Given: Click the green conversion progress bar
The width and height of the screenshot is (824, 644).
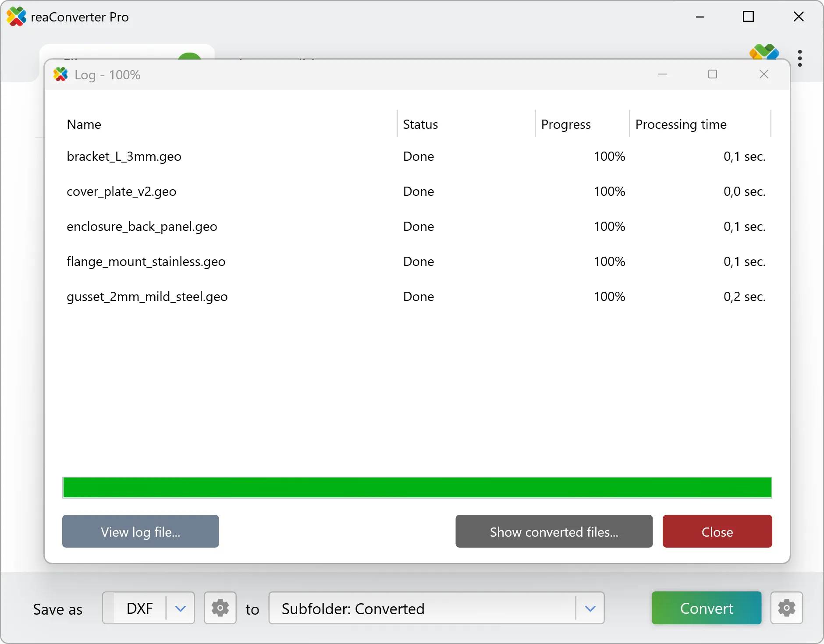Looking at the screenshot, I should point(417,488).
